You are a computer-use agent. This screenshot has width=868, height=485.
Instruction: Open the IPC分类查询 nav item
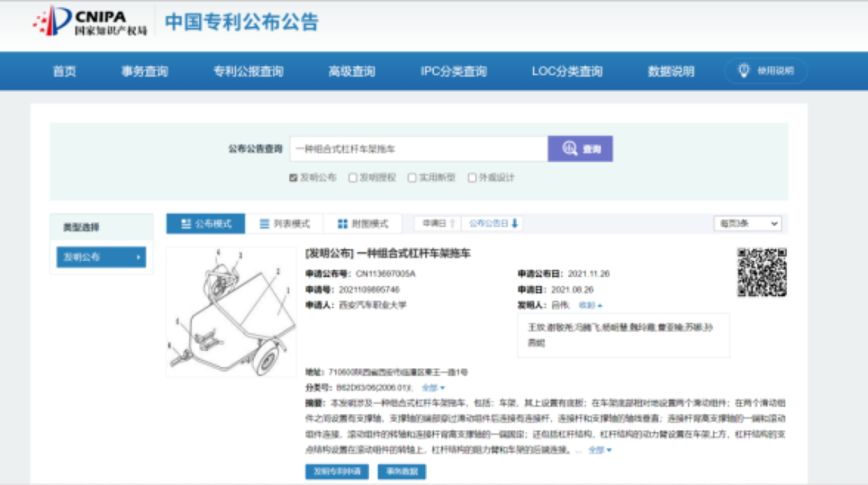click(x=453, y=71)
